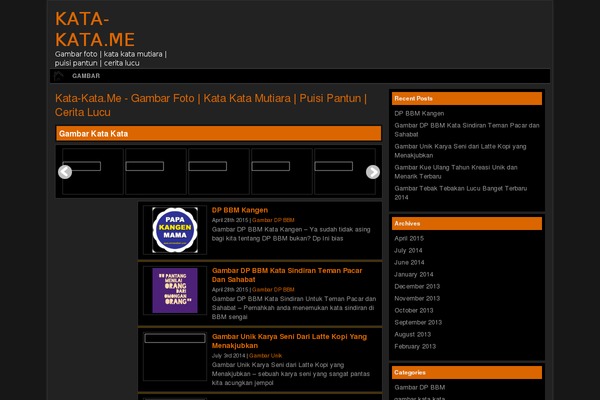Click the carousel previous arrow
This screenshot has height=400, width=600.
65,172
